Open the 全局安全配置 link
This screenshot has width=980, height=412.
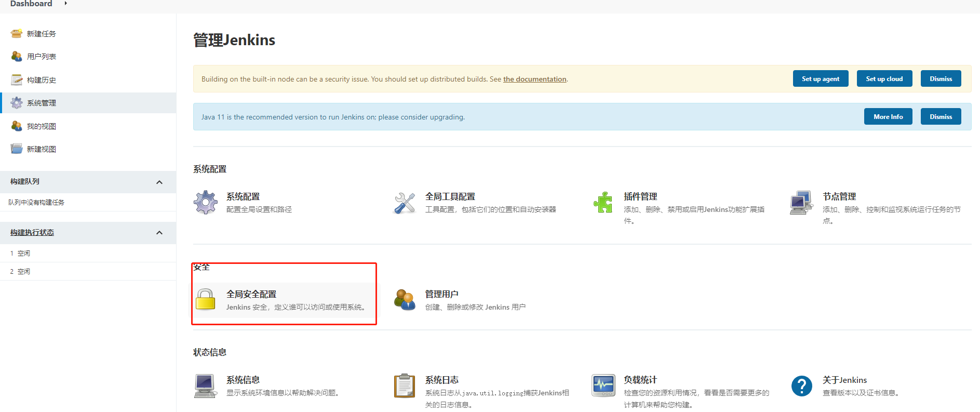(x=251, y=294)
